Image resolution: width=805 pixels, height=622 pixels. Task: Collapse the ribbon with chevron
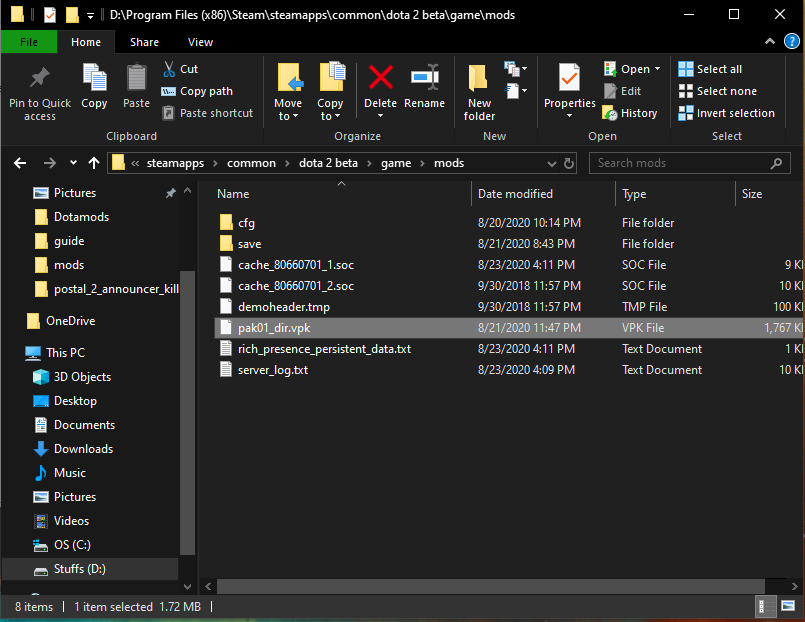[x=770, y=42]
